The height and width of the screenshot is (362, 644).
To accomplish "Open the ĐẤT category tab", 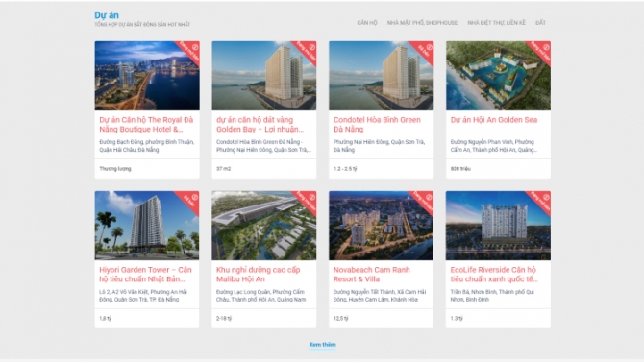I will click(x=540, y=23).
